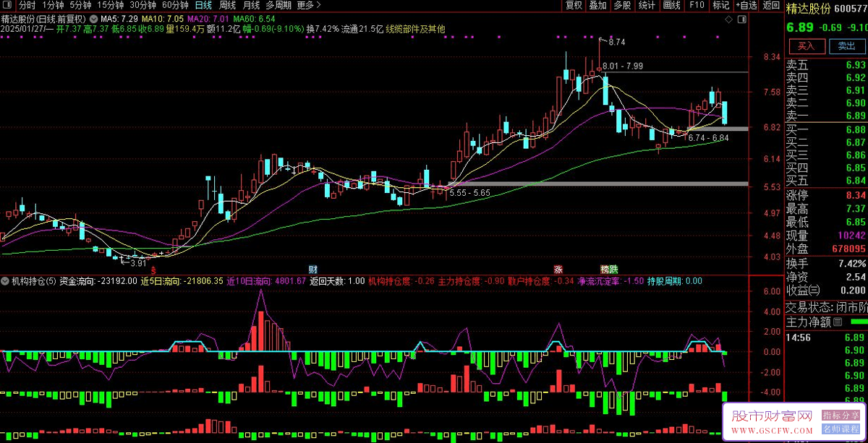Viewport: 868px width, 443px height.
Task: Click the 标记 mark button
Action: (x=720, y=5)
